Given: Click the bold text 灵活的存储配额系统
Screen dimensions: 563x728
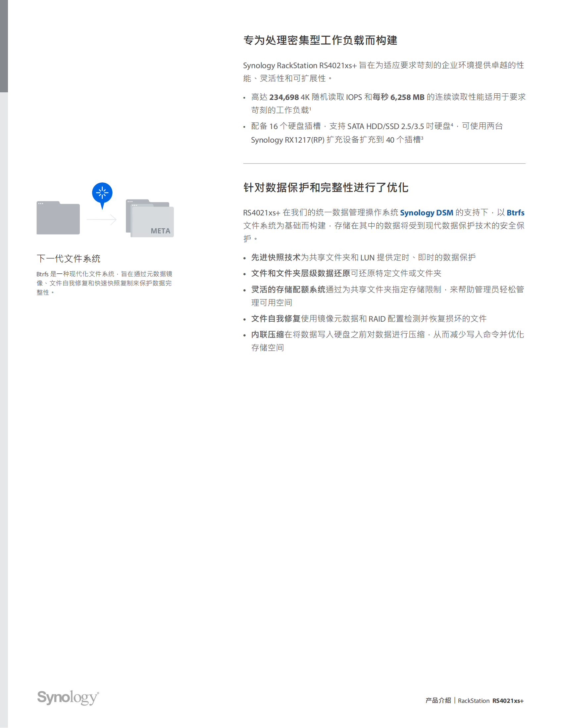Looking at the screenshot, I should pyautogui.click(x=288, y=289).
